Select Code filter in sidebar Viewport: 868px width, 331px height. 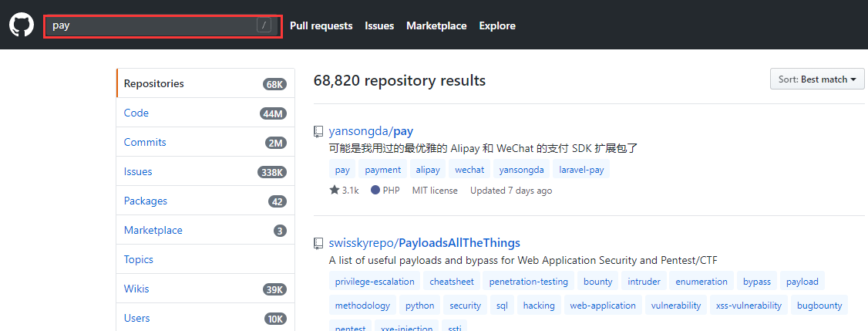(x=205, y=113)
